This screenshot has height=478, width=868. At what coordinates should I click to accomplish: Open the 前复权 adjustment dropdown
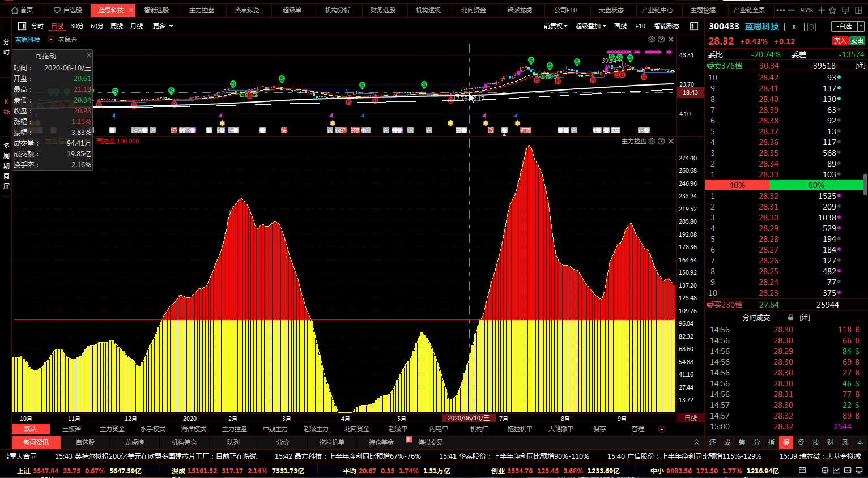(x=555, y=26)
